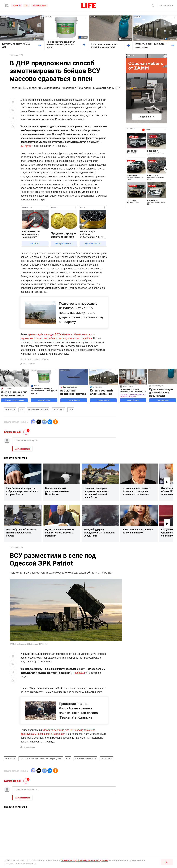Open auto.ru ad options menu
Viewport: 177px width, 868px height.
[165, 129]
